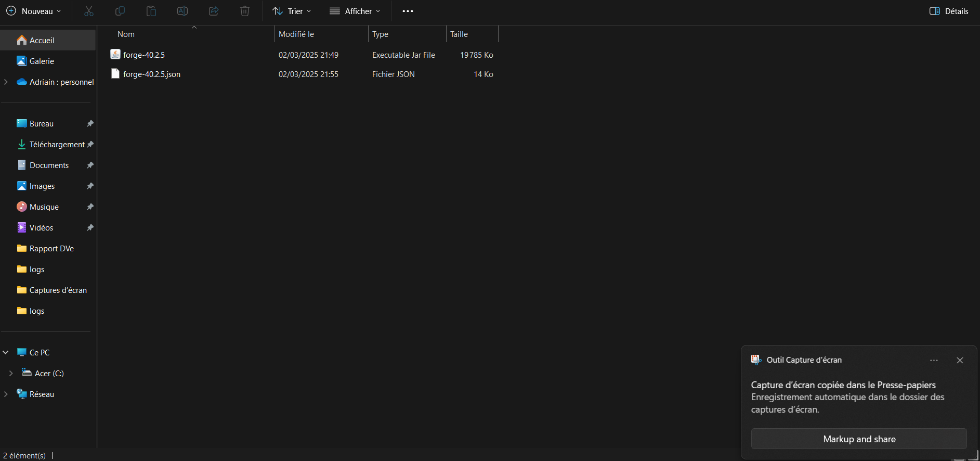Click the Executable Jar File type cell
Image resolution: width=980 pixels, height=461 pixels.
tap(403, 55)
